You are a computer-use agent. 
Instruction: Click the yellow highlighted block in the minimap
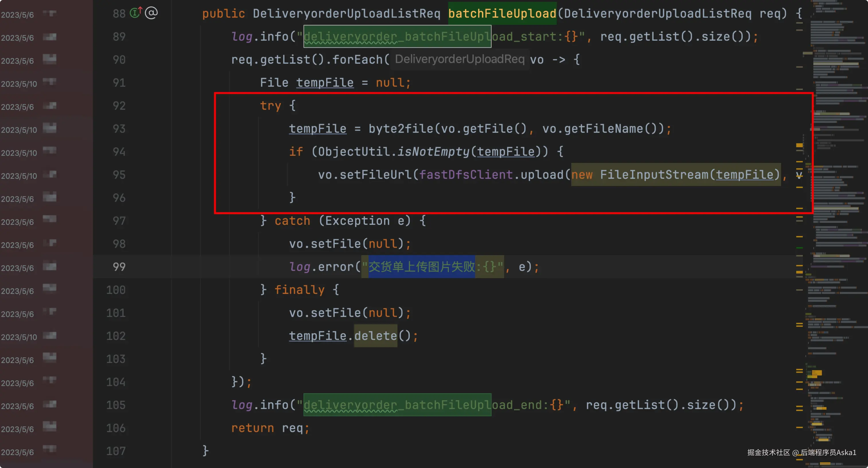click(816, 373)
